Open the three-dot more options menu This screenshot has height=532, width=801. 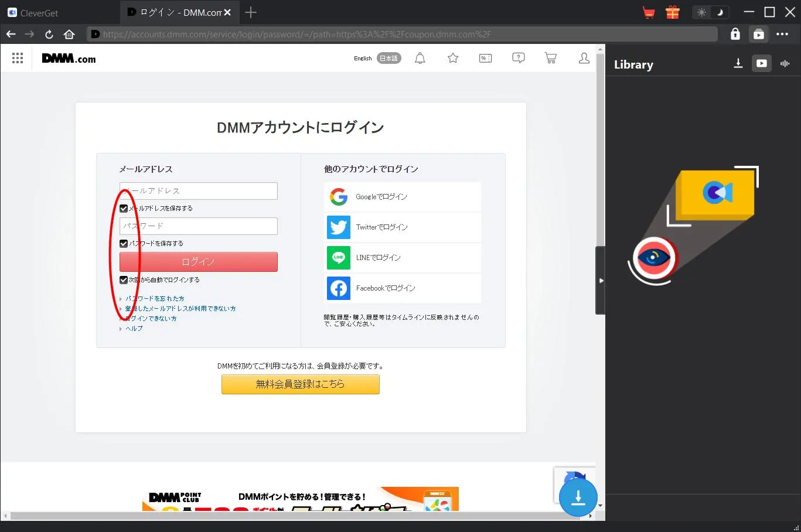click(x=782, y=35)
